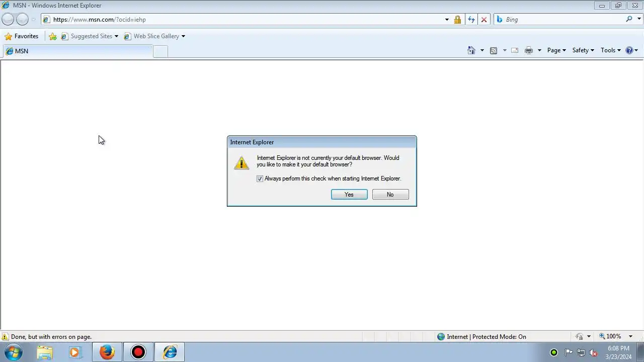Click the RSS Feeds icon
The height and width of the screenshot is (362, 644).
click(x=494, y=50)
